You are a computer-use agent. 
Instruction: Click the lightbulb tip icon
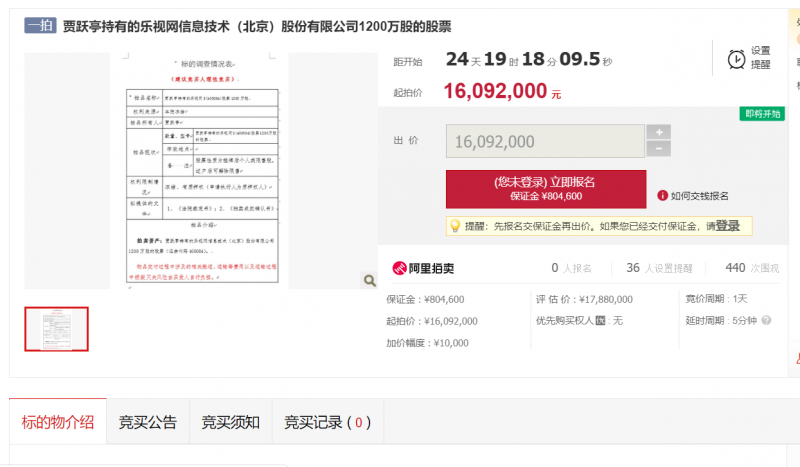tap(455, 226)
